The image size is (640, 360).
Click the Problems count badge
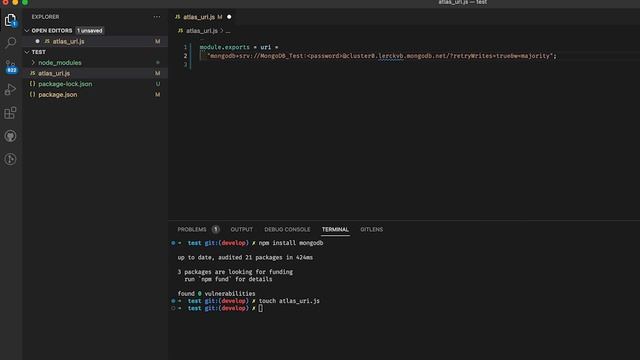[x=216, y=229]
